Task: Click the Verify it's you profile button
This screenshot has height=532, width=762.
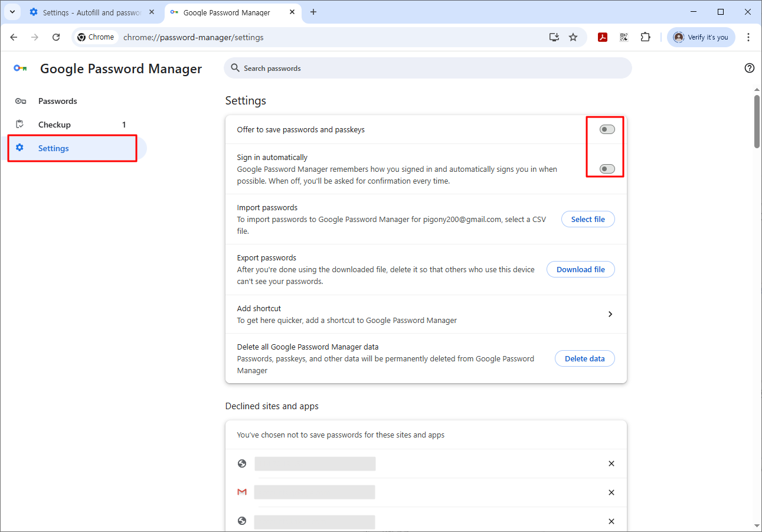Action: coord(701,37)
